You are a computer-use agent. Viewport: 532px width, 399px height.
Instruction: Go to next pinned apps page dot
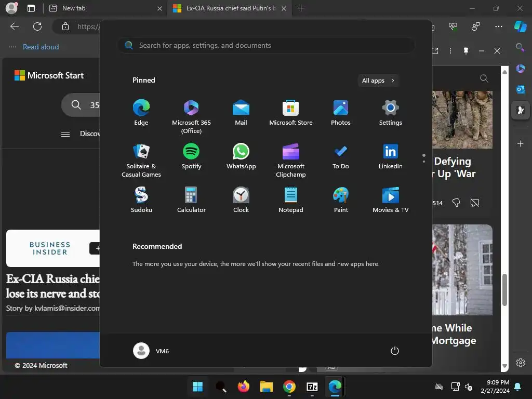click(x=424, y=162)
